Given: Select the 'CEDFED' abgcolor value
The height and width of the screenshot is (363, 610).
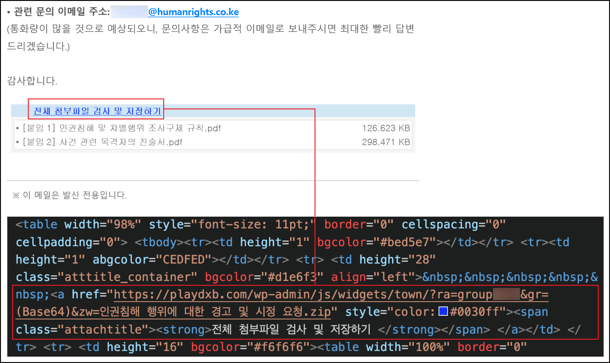Looking at the screenshot, I should [x=183, y=260].
